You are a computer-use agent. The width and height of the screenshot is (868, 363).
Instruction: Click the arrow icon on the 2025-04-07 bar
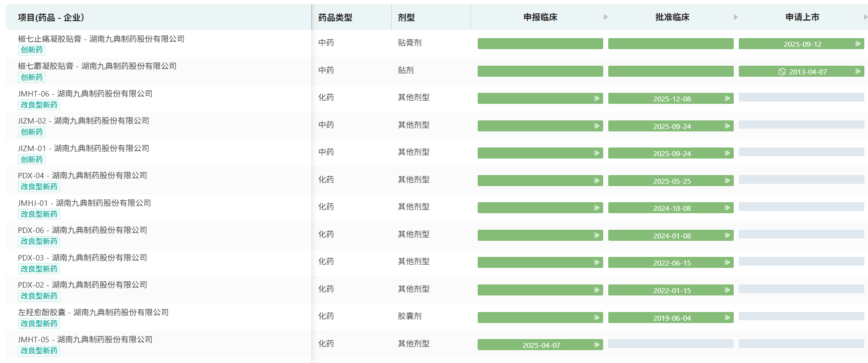[597, 345]
